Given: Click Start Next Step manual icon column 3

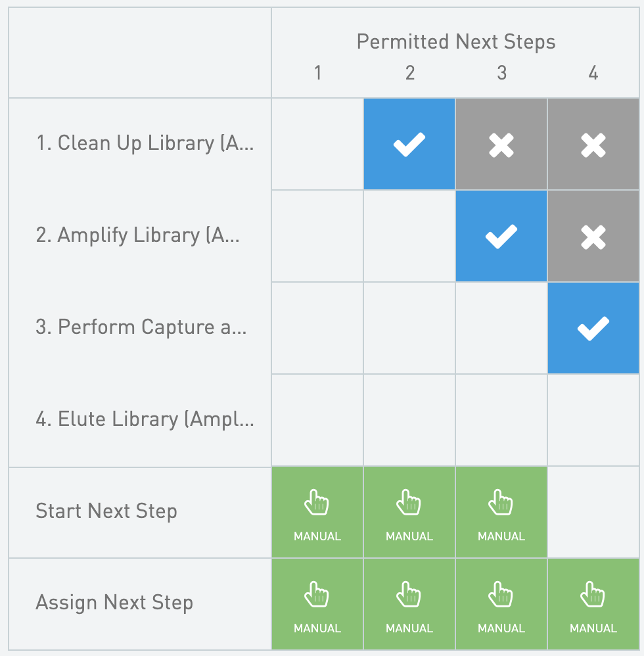Looking at the screenshot, I should pos(501,512).
